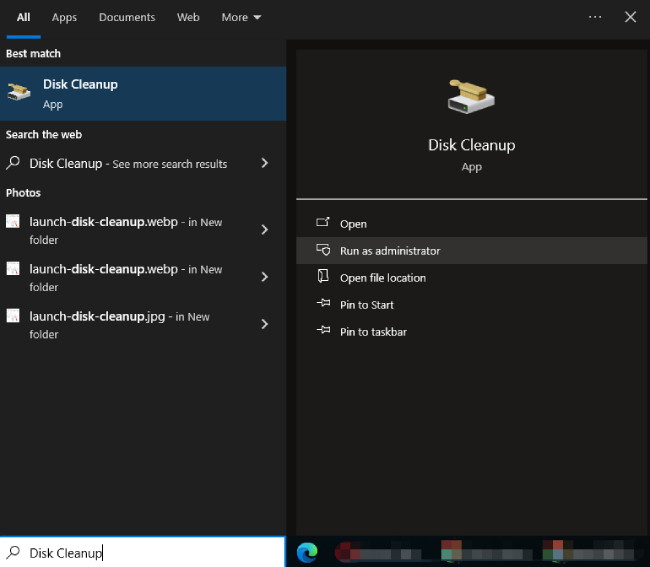Select the All tab
The image size is (650, 567).
(24, 17)
